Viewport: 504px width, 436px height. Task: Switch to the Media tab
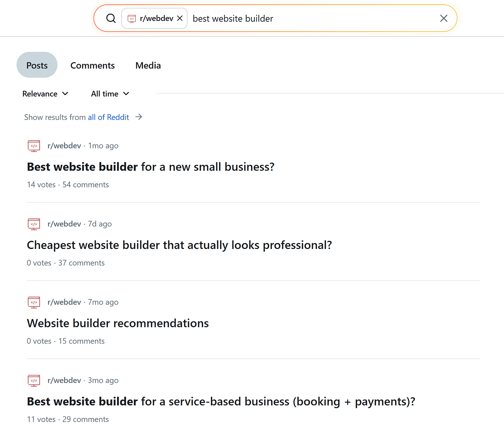[148, 65]
